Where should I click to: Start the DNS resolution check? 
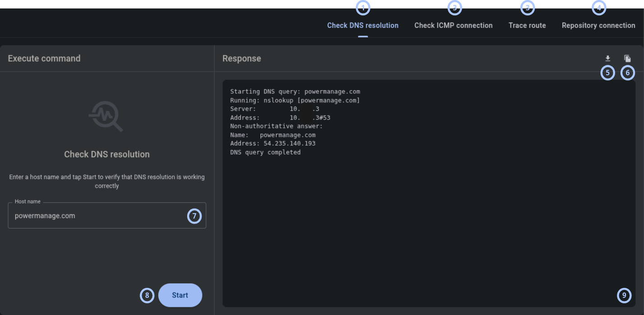tap(180, 295)
